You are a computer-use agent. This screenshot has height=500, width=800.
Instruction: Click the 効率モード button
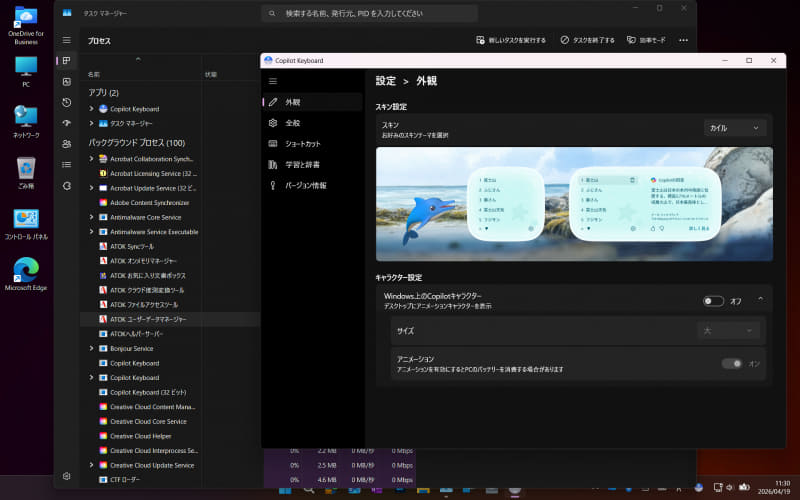click(x=646, y=40)
